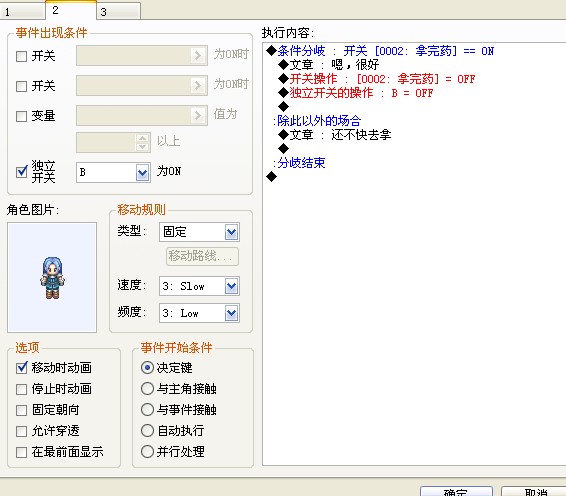Select the empty line below 还不快去拿
Viewport: 566px width, 496px height.
tap(284, 148)
